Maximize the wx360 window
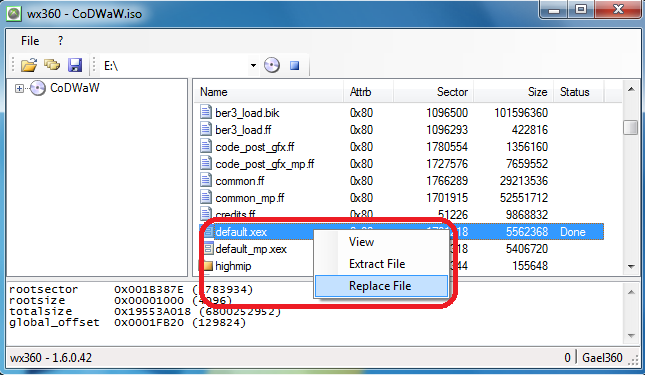The height and width of the screenshot is (375, 645). coord(581,10)
